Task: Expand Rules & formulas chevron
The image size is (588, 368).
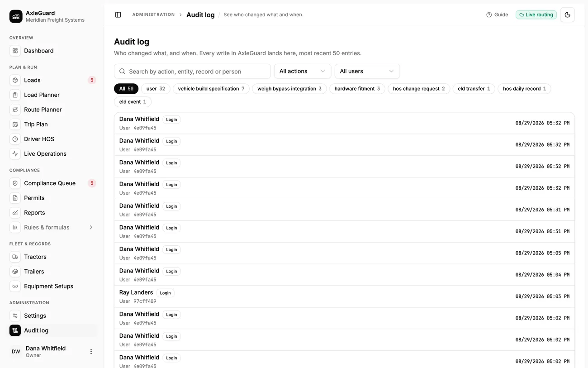Action: tap(91, 227)
